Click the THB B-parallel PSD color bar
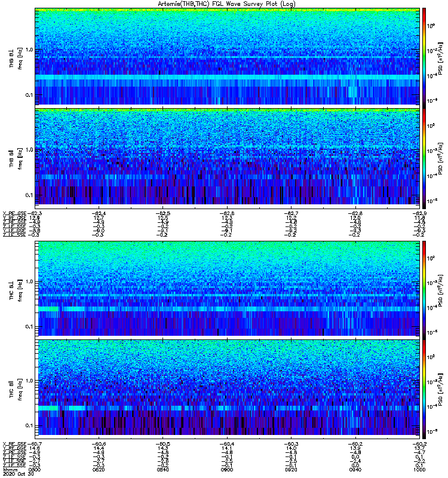This screenshot has width=448, height=478. [x=424, y=157]
